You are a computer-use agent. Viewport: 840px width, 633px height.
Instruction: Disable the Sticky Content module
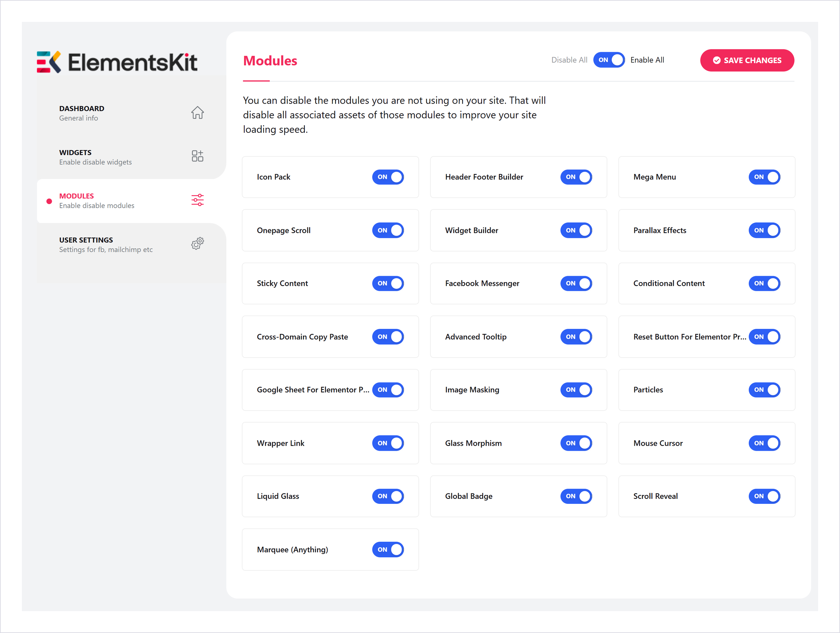pyautogui.click(x=387, y=283)
